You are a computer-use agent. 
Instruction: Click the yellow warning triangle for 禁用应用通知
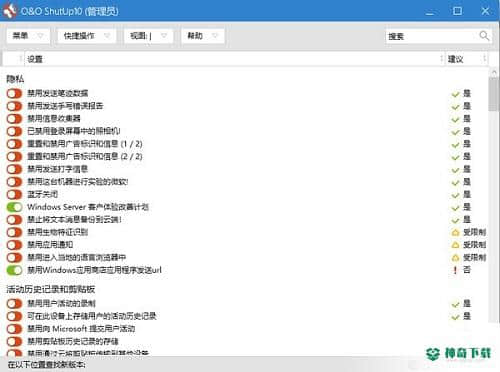coord(455,245)
